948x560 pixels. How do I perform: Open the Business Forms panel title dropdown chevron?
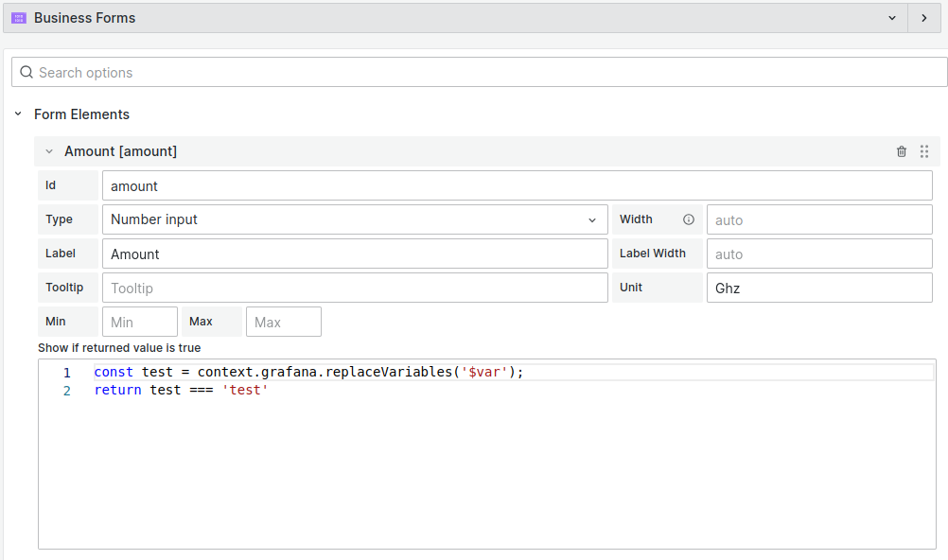click(891, 18)
